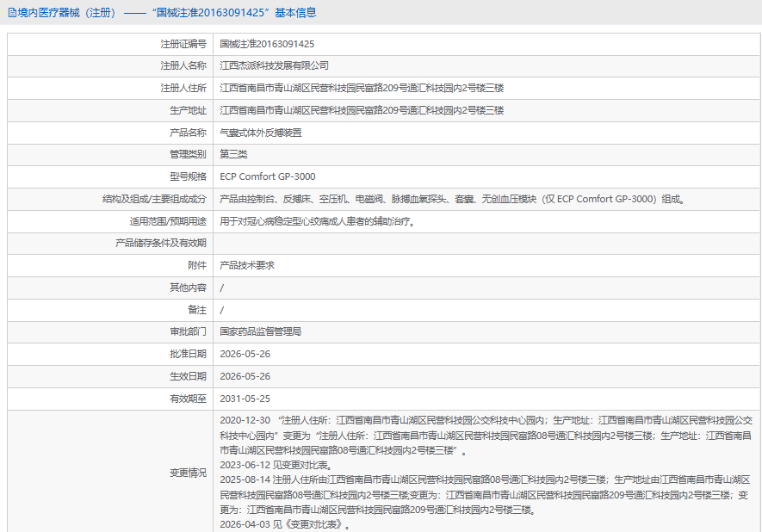Image resolution: width=762 pixels, height=532 pixels.
Task: Select 生效日期 value 2026-05-26
Action: (245, 376)
